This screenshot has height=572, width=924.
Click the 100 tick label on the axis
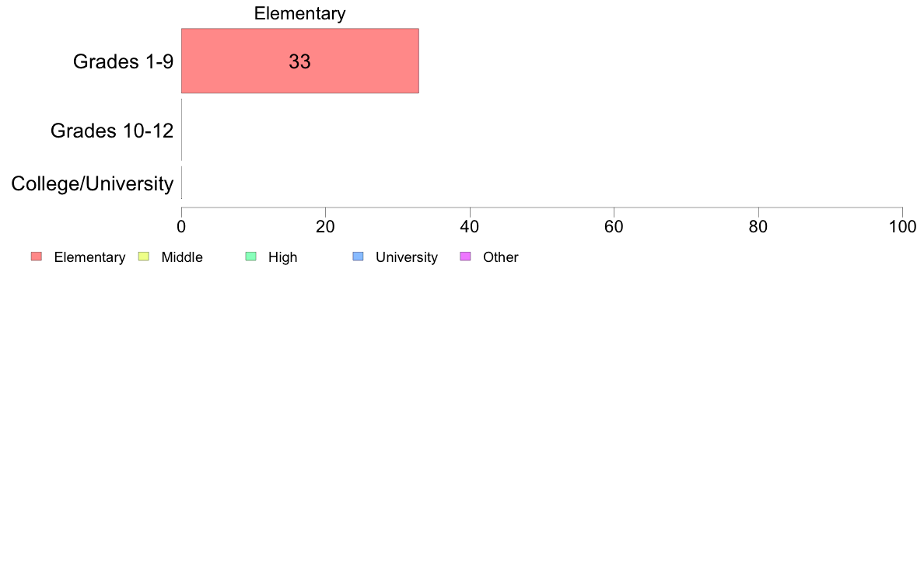[x=903, y=227]
